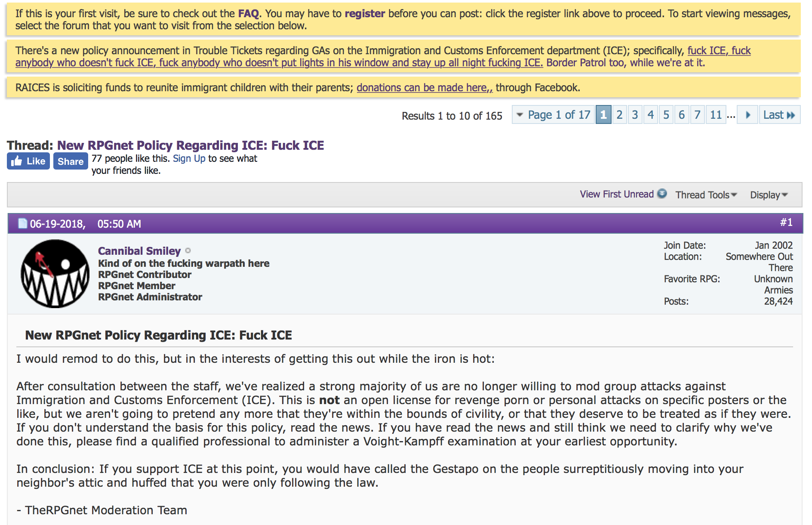Go to page 4 of the thread

point(651,115)
